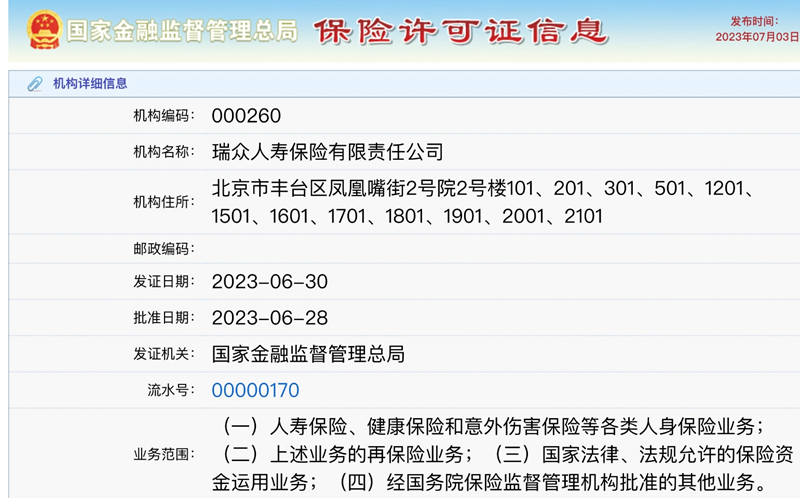Select company name 瑞众人寿保险有限责任公司
Image resolution: width=800 pixels, height=498 pixels.
(x=328, y=152)
